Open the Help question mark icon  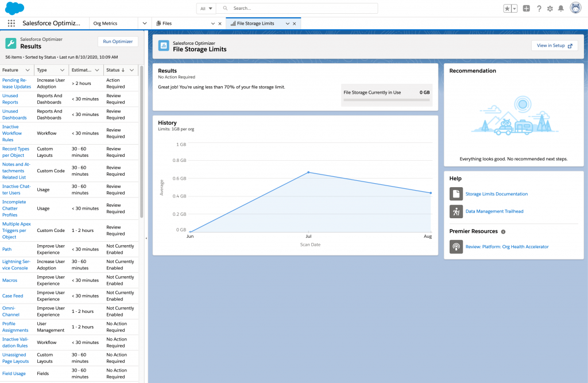tap(539, 8)
